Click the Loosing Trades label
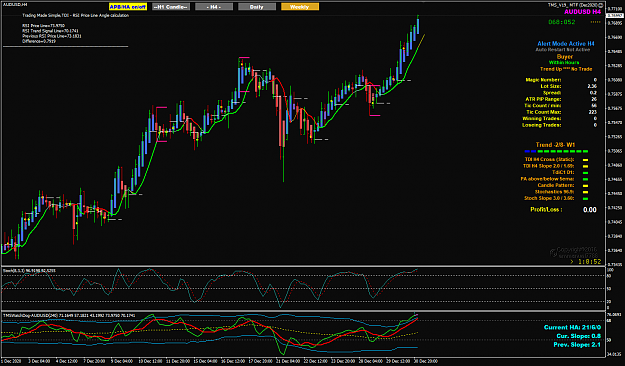 tap(542, 125)
